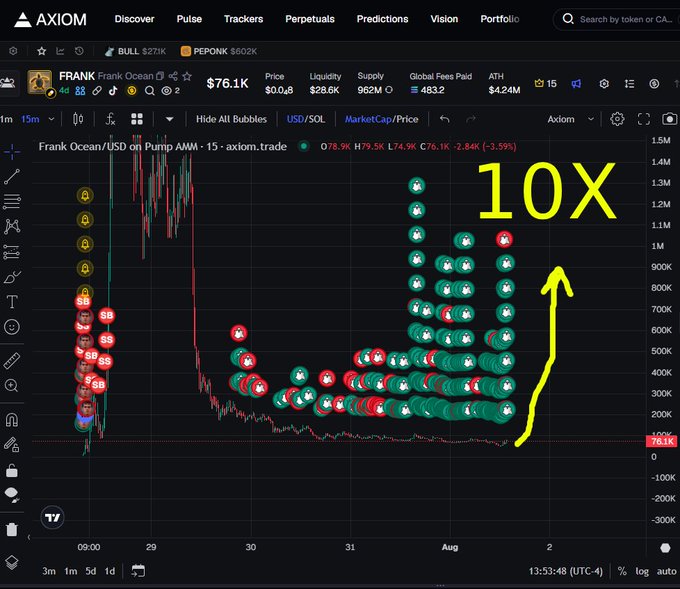This screenshot has height=589, width=680.
Task: Select the crosshair cursor tool
Action: pos(12,151)
